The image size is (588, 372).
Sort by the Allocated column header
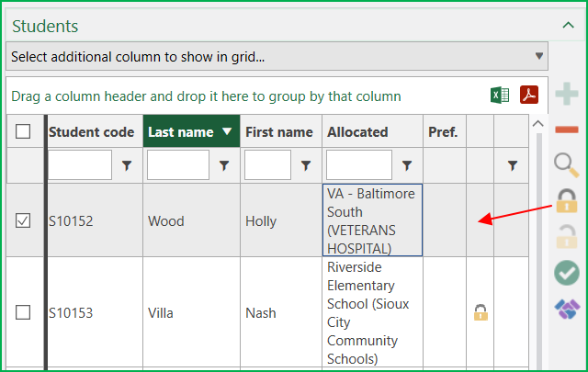click(372, 131)
